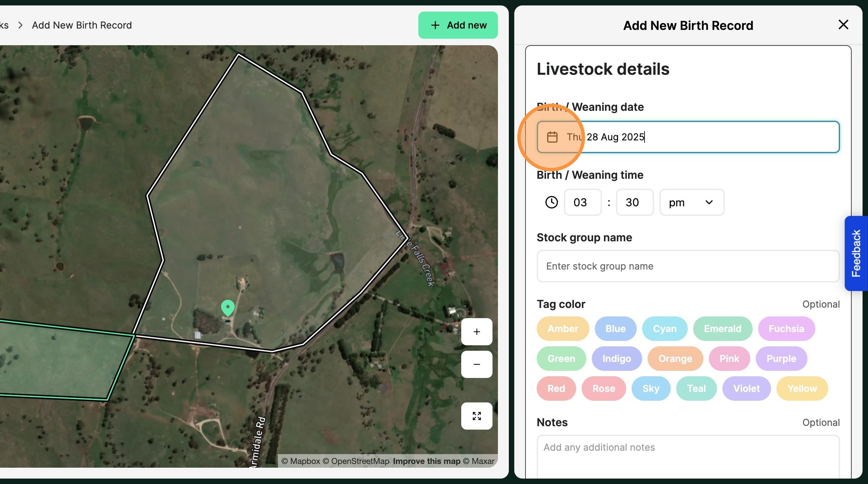The image size is (868, 484).
Task: Click the calendar icon in date field
Action: point(552,137)
